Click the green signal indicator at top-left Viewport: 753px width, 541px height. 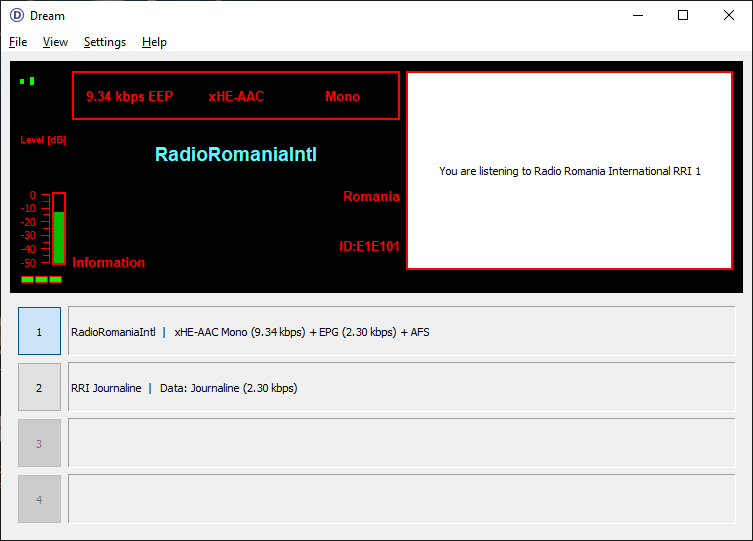coord(27,81)
